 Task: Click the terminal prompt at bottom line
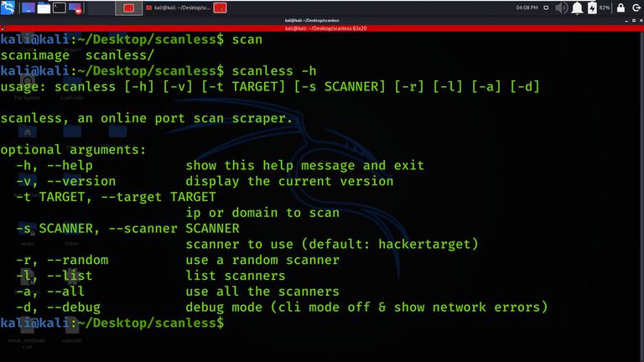[x=112, y=323]
